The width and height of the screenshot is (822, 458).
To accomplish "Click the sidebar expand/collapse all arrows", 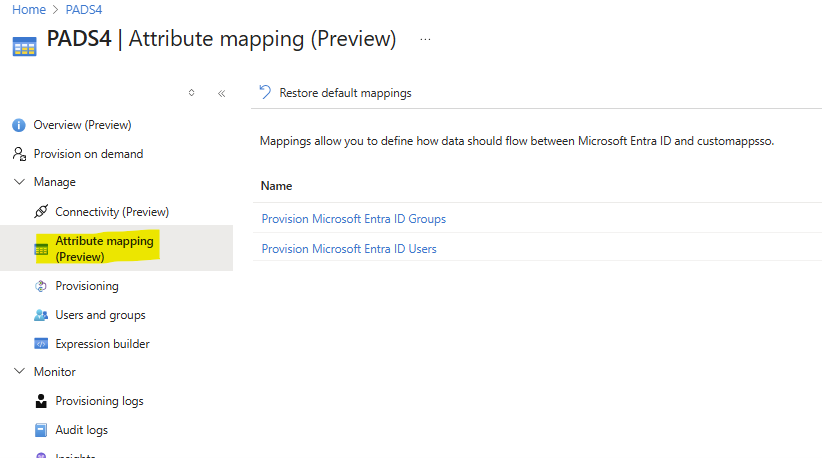I will (191, 93).
